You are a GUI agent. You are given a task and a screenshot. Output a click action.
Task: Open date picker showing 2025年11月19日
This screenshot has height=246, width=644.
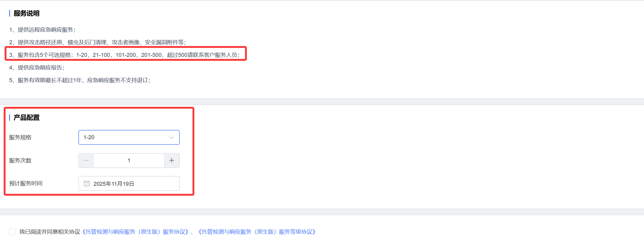tap(129, 183)
